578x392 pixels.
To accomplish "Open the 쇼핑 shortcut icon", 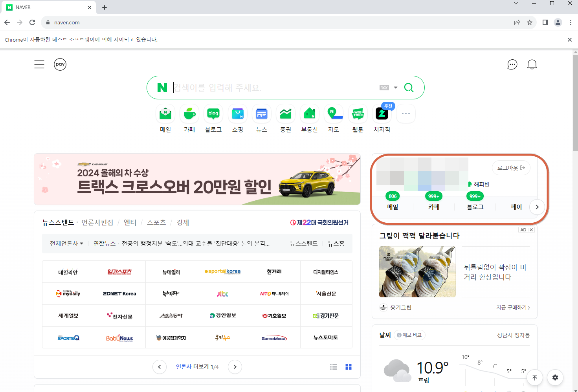I will point(238,114).
